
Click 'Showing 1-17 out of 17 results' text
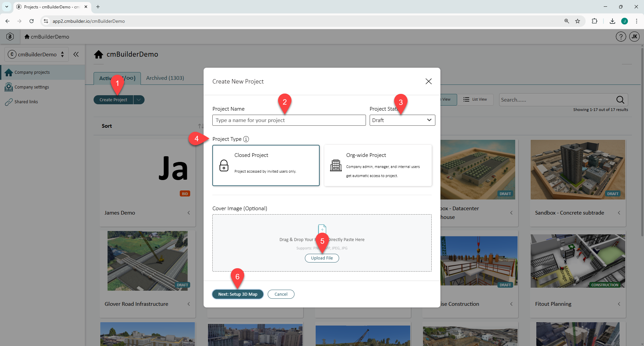(x=600, y=110)
